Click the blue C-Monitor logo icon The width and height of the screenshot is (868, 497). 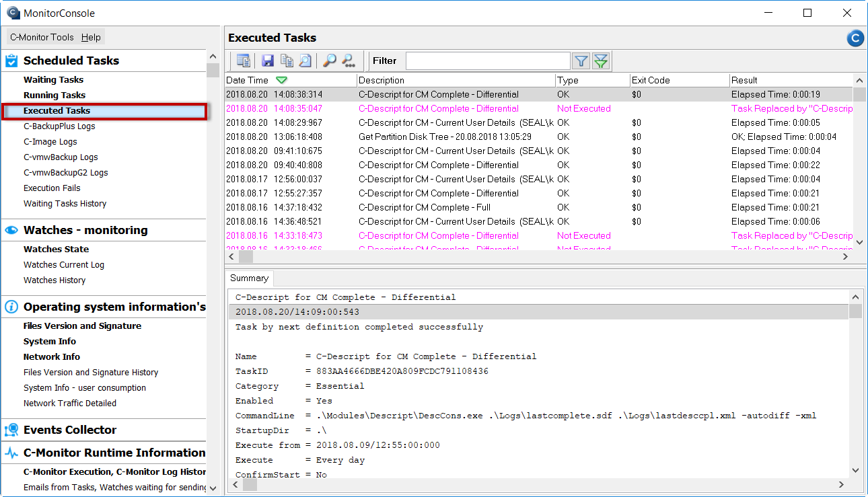click(x=855, y=38)
